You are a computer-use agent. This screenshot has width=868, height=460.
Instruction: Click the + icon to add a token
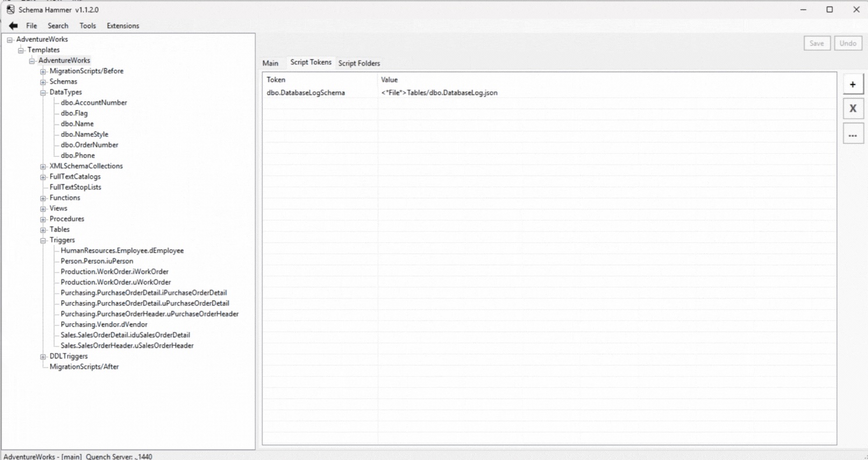853,84
